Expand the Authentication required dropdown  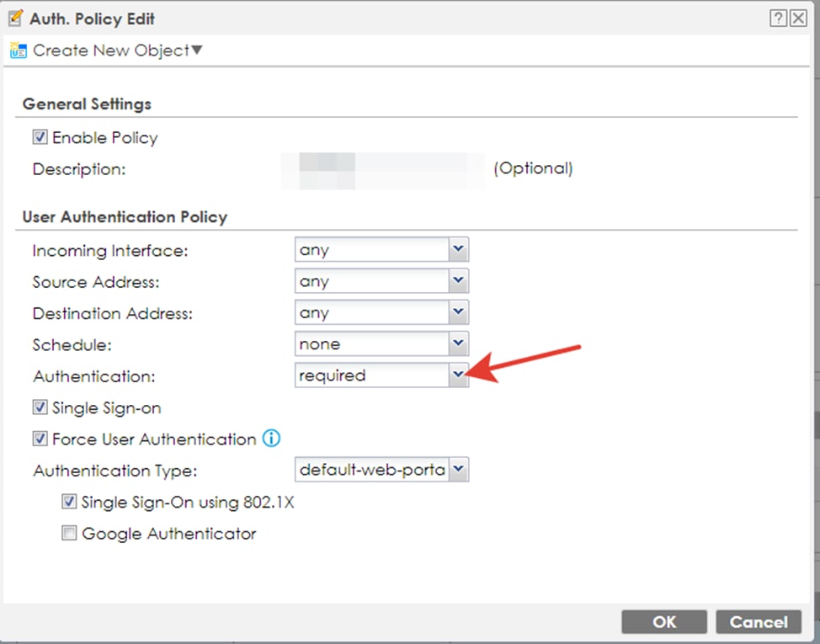coord(458,375)
